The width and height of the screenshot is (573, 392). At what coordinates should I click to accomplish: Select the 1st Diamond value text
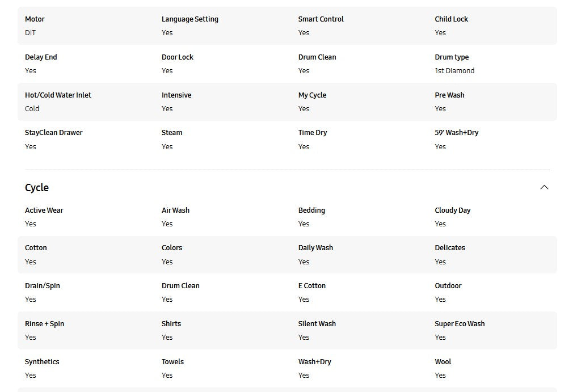point(454,71)
